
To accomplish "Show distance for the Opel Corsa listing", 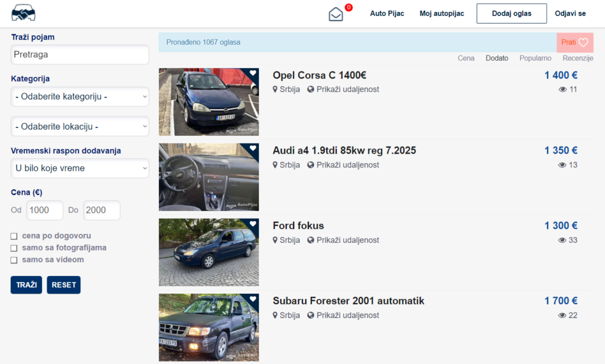I will coord(347,90).
